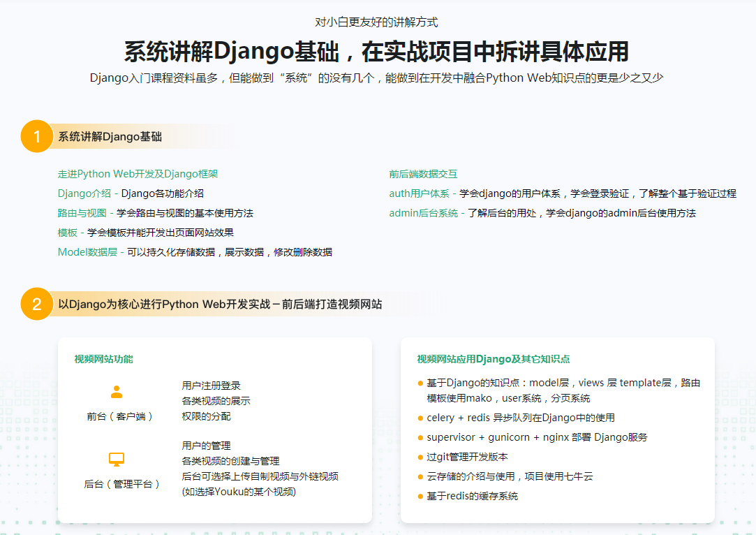756x535 pixels.
Task: Click the bullet dot before celery + redis
Action: [420, 417]
